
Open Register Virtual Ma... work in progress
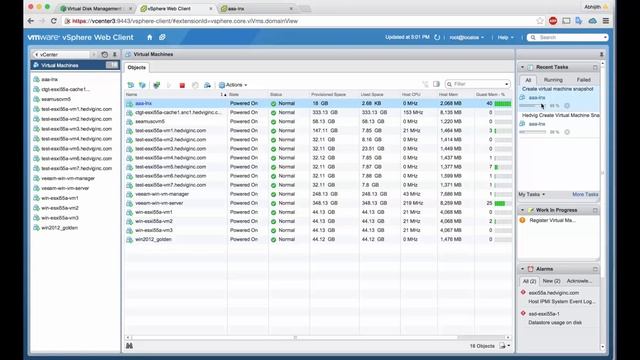(x=552, y=220)
